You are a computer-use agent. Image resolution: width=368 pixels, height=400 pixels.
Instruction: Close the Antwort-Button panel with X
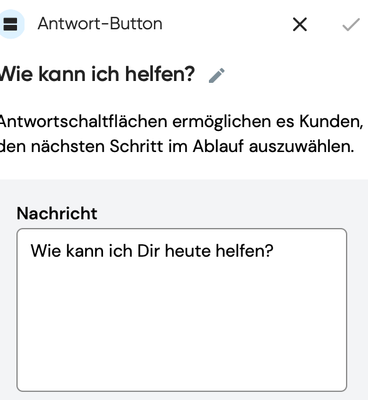(300, 25)
